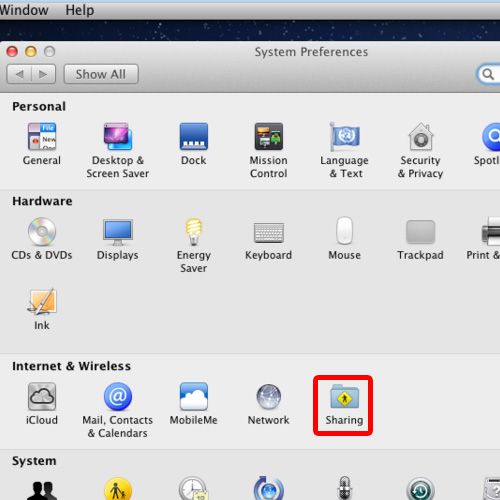
Task: Click the System section heading
Action: click(x=34, y=461)
